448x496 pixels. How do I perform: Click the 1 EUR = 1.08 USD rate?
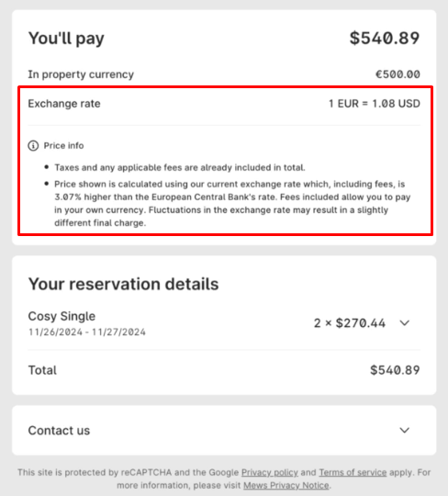click(375, 104)
